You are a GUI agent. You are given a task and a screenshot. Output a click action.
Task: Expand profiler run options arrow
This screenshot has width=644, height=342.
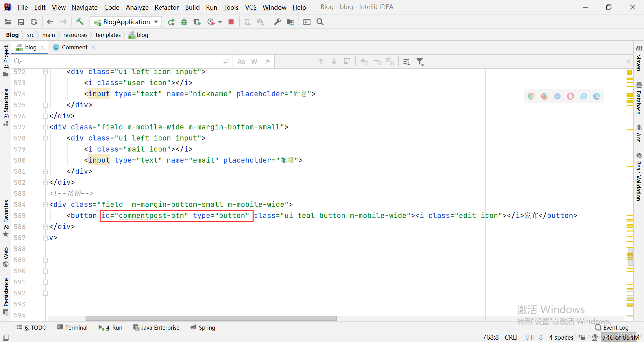[x=220, y=22]
